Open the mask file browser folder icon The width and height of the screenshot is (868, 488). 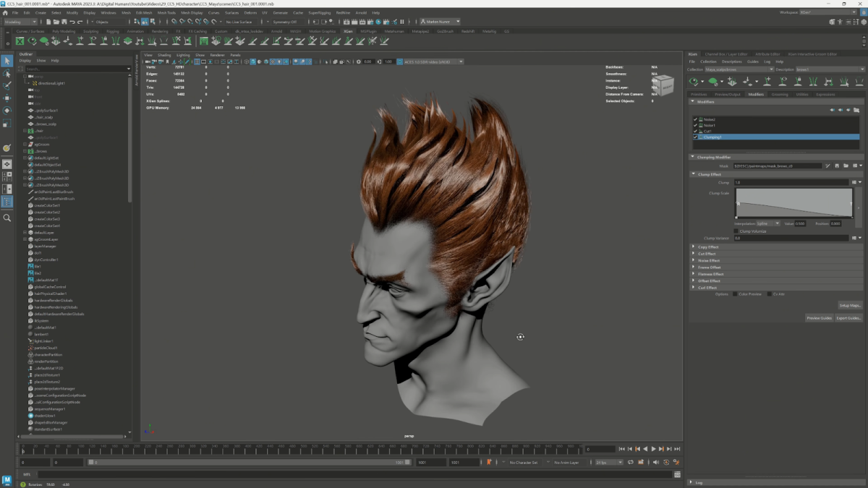(x=846, y=166)
